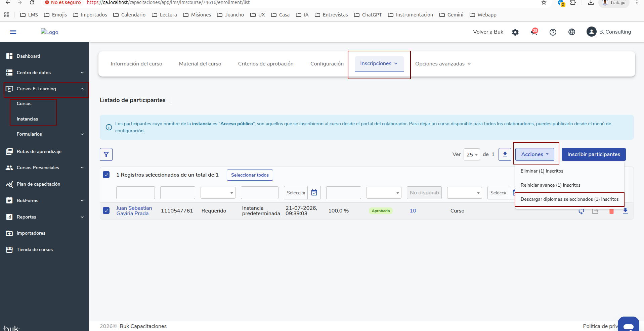The image size is (644, 331).
Task: Go to Cursos in the sidebar submenu
Action: tap(24, 103)
